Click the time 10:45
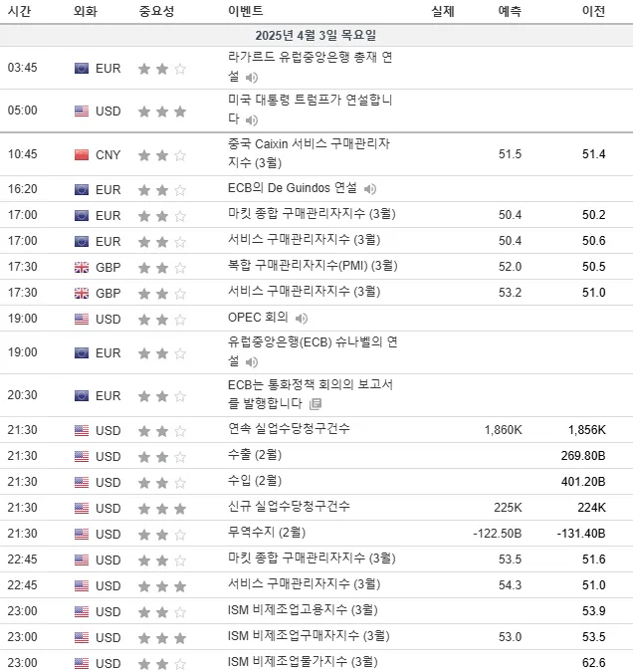The image size is (633, 672). [x=22, y=154]
